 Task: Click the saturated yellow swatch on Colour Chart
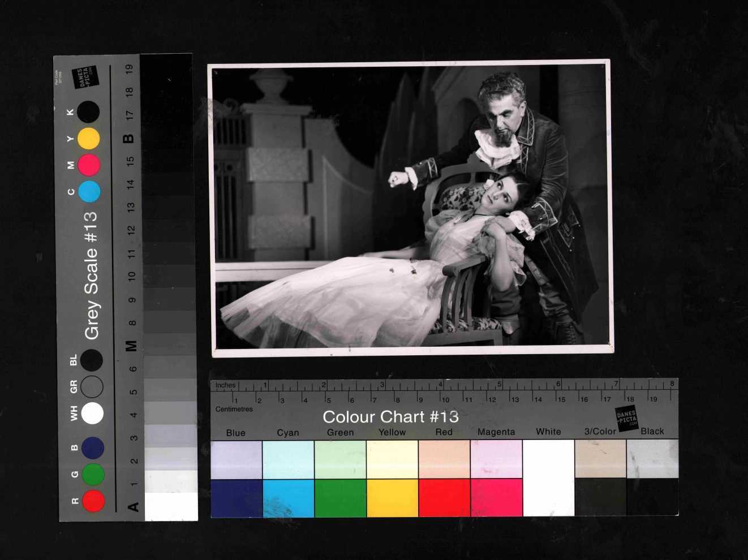click(392, 498)
